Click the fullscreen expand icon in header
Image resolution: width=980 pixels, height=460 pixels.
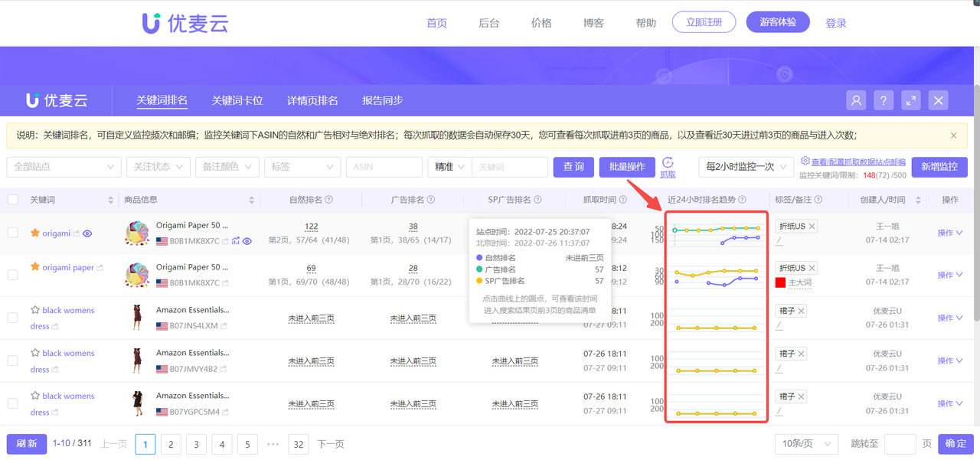[911, 100]
